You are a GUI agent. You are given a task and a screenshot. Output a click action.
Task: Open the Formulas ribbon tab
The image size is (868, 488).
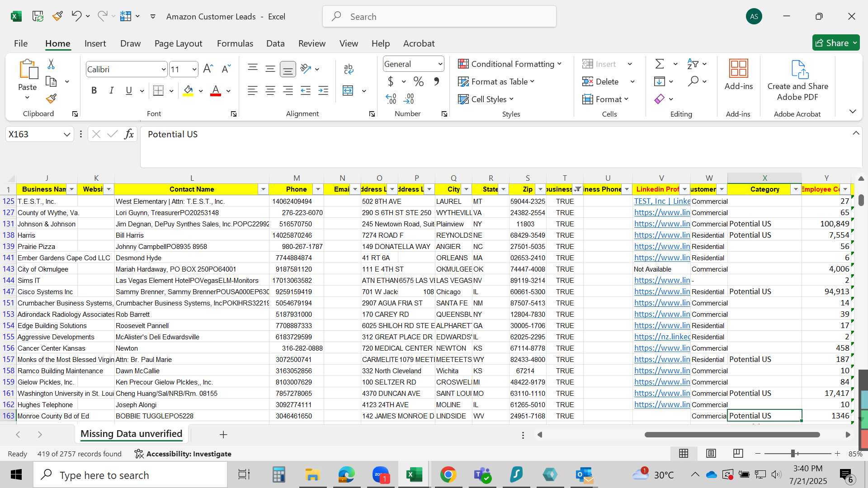point(235,43)
